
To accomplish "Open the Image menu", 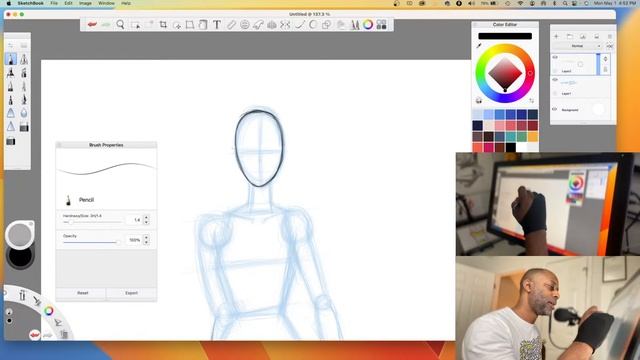I will [85, 3].
